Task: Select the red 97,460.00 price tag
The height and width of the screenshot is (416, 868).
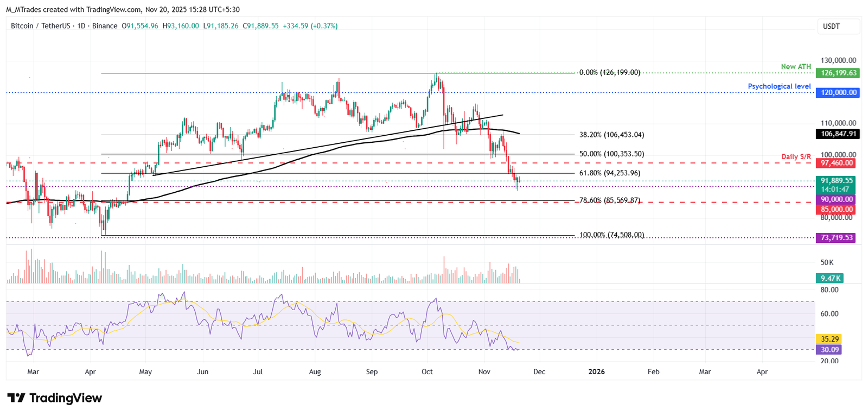Action: [837, 163]
